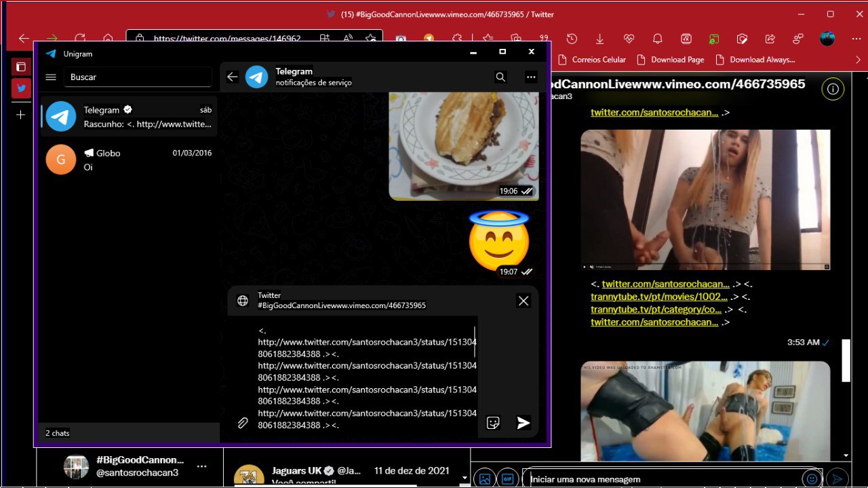
Task: Open the Download Page bookmark
Action: click(x=671, y=60)
